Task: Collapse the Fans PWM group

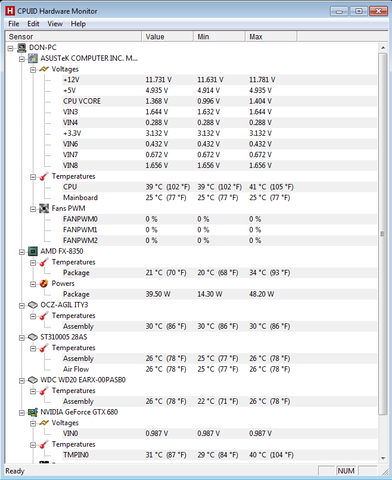Action: pos(33,209)
